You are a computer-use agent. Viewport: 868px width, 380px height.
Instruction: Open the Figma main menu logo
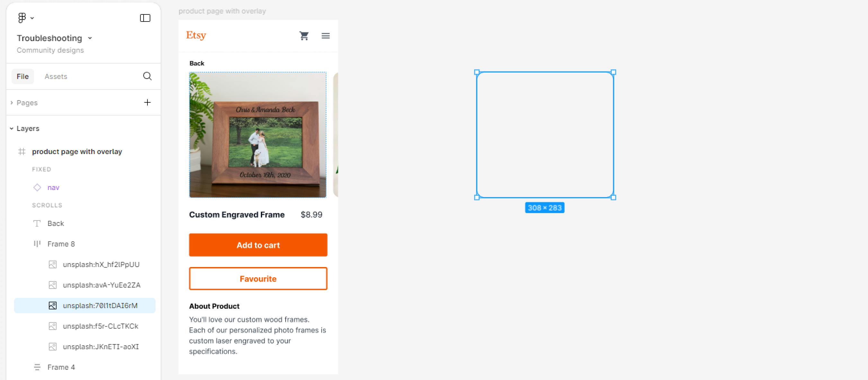(x=22, y=18)
